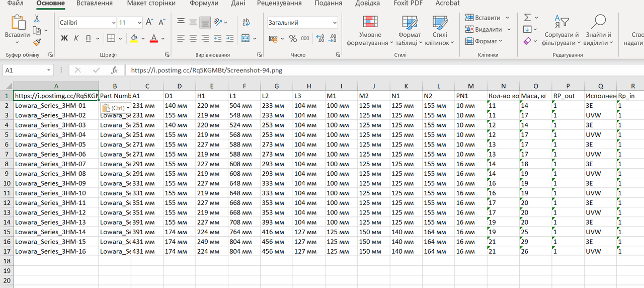The width and height of the screenshot is (644, 288).
Task: Select cell Lowara_Series_3HM-09
Action: click(56, 183)
